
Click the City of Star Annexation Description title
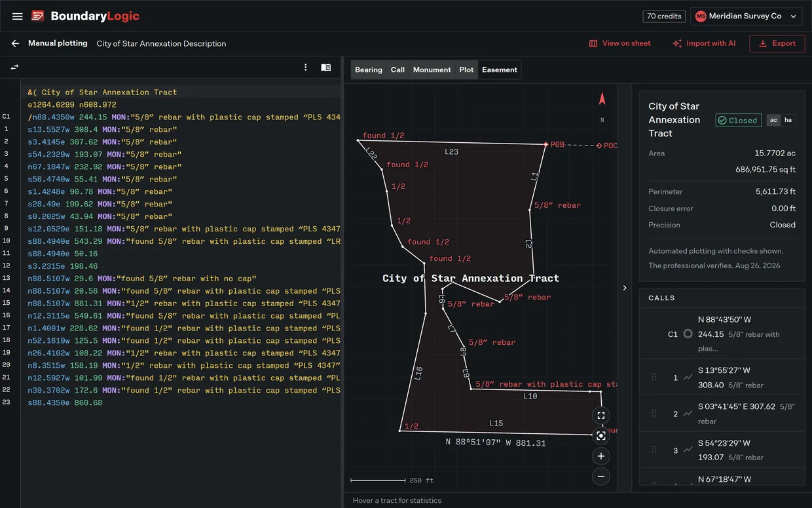click(x=161, y=43)
